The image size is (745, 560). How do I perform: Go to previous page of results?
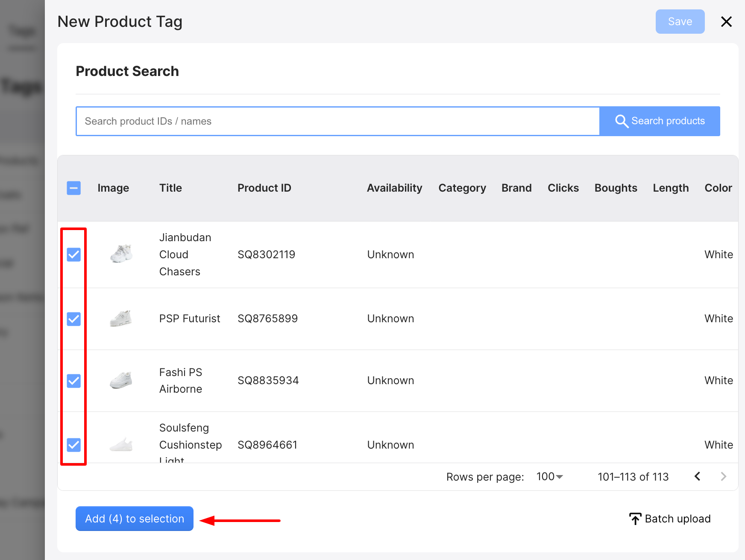(698, 476)
